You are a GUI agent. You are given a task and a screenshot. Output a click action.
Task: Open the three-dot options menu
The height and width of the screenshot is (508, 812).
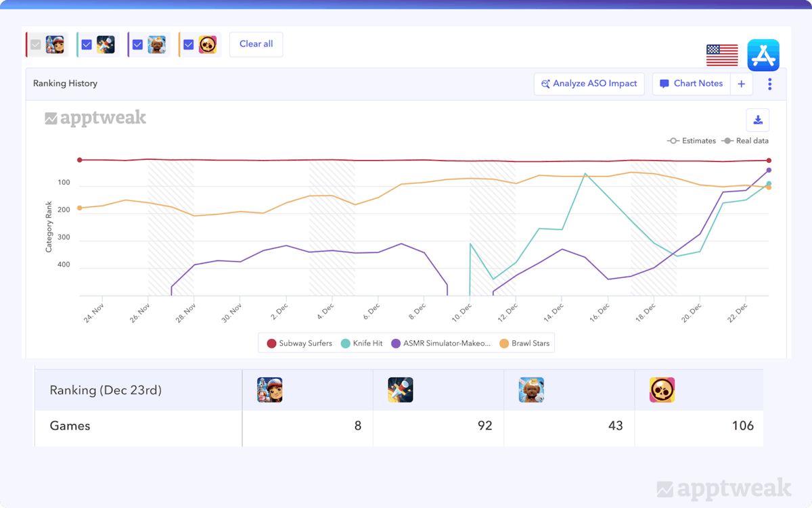click(x=769, y=84)
